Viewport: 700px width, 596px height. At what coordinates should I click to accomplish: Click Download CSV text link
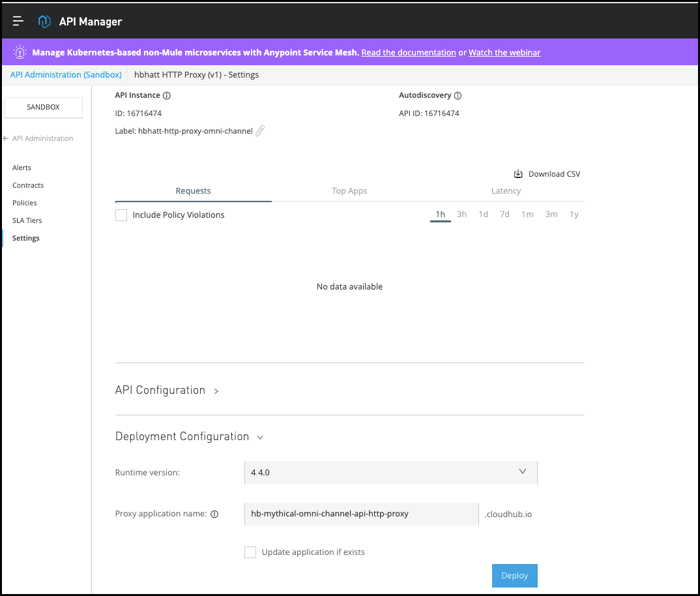coord(554,174)
